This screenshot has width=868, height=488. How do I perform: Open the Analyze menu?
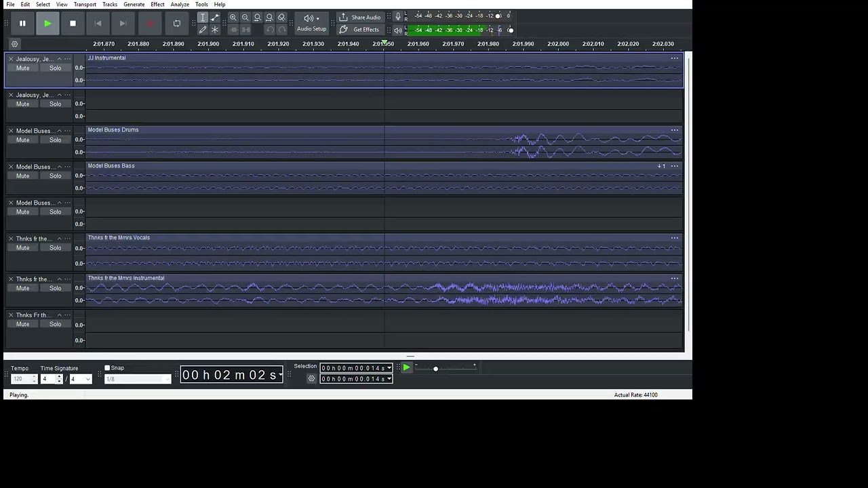[180, 5]
